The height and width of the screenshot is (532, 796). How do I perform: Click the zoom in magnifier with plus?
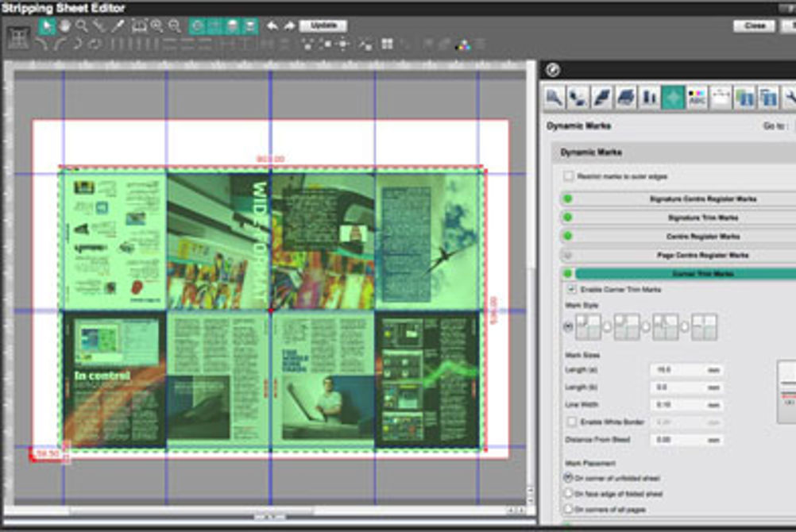156,26
